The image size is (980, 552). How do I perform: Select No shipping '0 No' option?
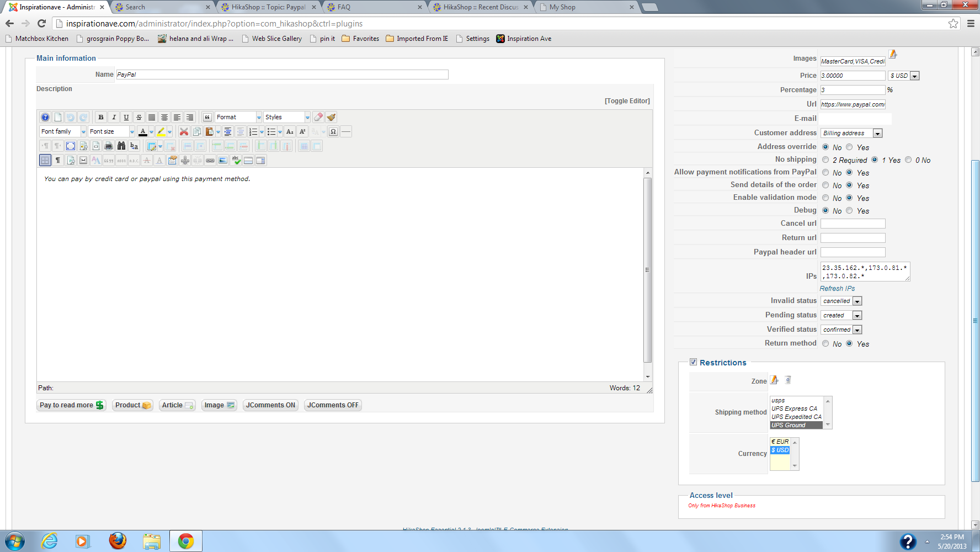(908, 160)
